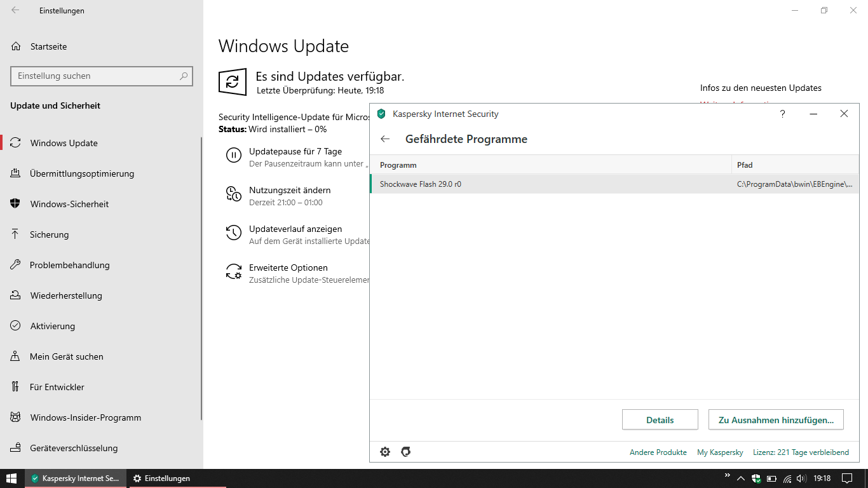Screen dimensions: 868x488
Task: Click the battery tray icon
Action: click(771, 478)
